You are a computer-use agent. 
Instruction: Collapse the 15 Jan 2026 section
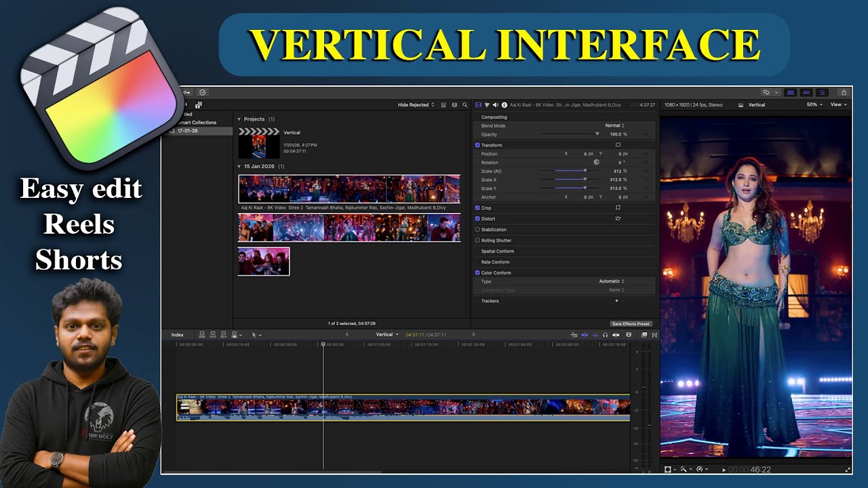coord(239,166)
